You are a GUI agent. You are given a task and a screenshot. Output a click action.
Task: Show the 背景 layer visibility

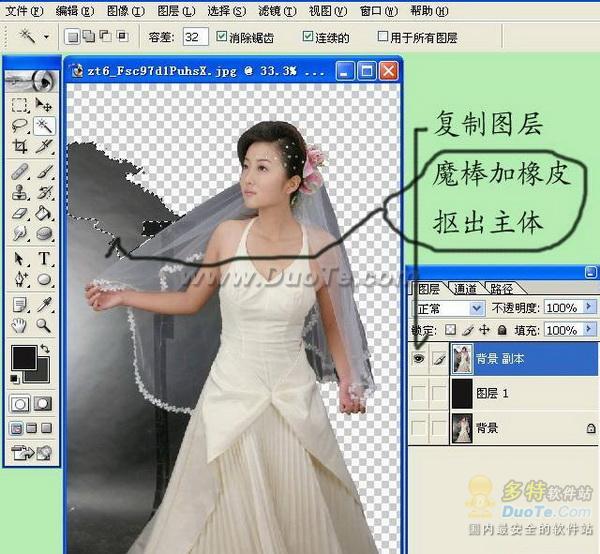click(419, 428)
